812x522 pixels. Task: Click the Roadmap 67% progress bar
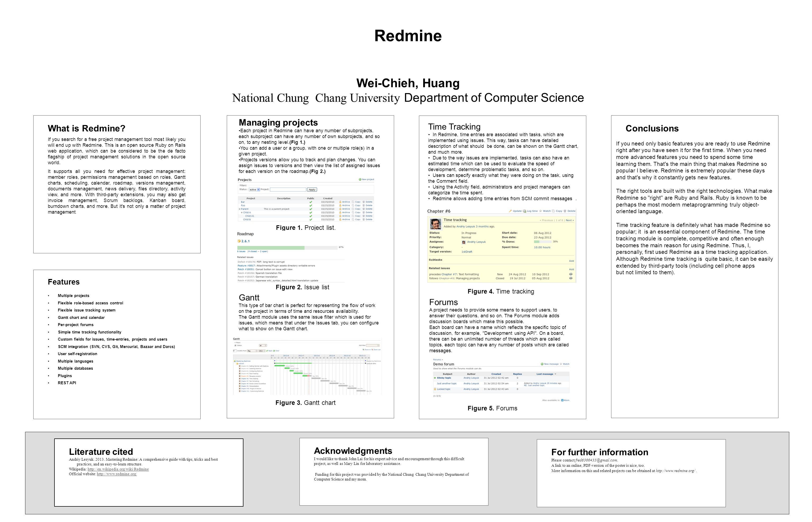pos(287,248)
